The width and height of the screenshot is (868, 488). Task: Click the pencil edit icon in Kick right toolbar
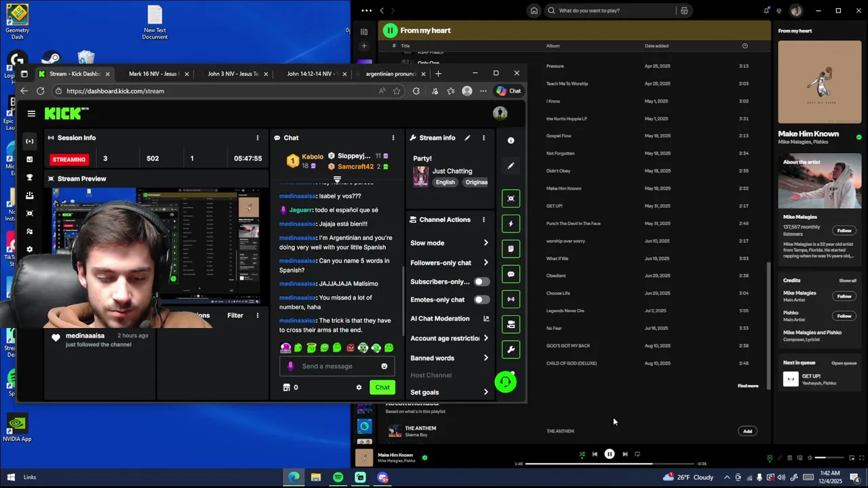click(511, 165)
